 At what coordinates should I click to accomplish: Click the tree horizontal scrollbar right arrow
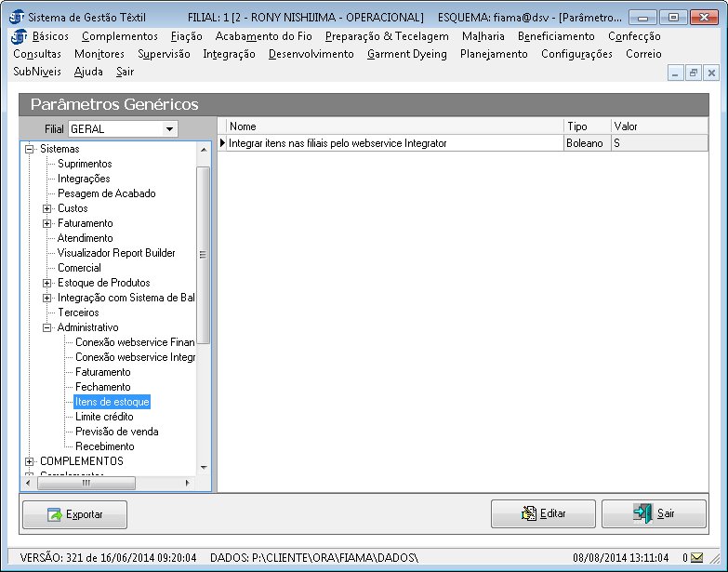(189, 483)
